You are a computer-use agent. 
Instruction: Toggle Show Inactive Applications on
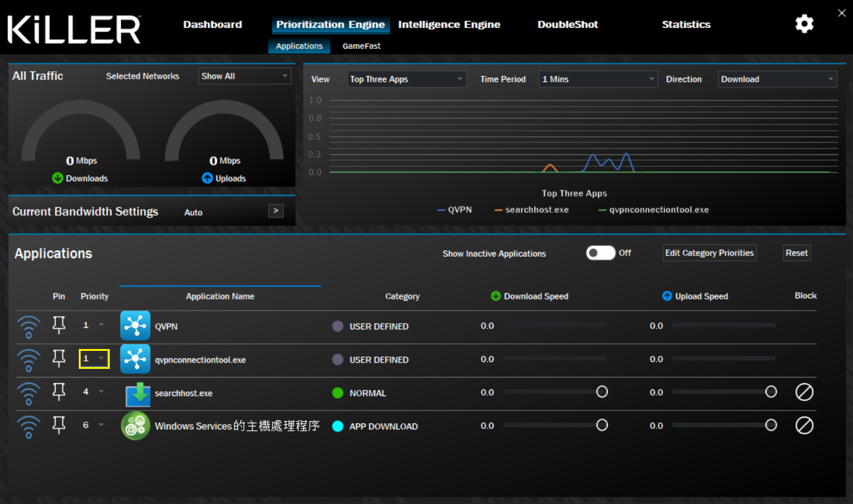coord(599,253)
